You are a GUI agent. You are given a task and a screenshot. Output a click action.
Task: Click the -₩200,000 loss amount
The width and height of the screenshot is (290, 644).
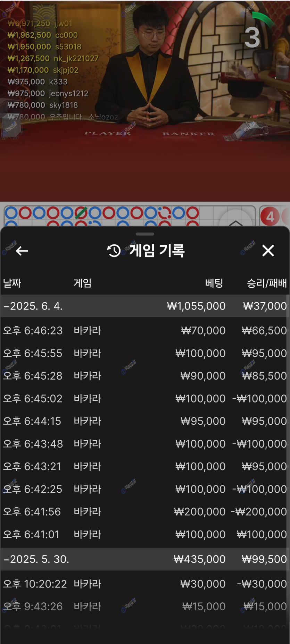259,511
